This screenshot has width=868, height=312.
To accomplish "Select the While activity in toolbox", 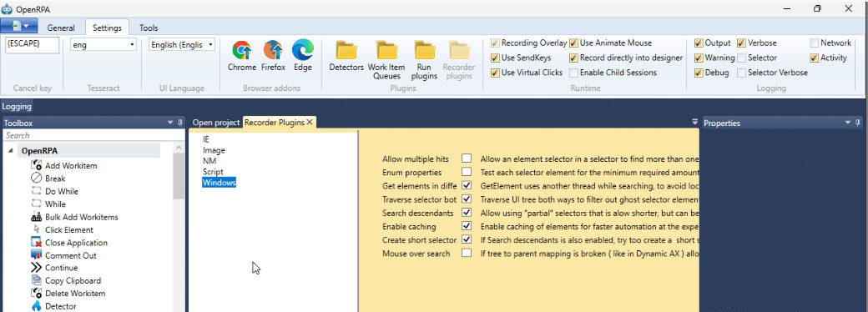I will click(x=55, y=204).
